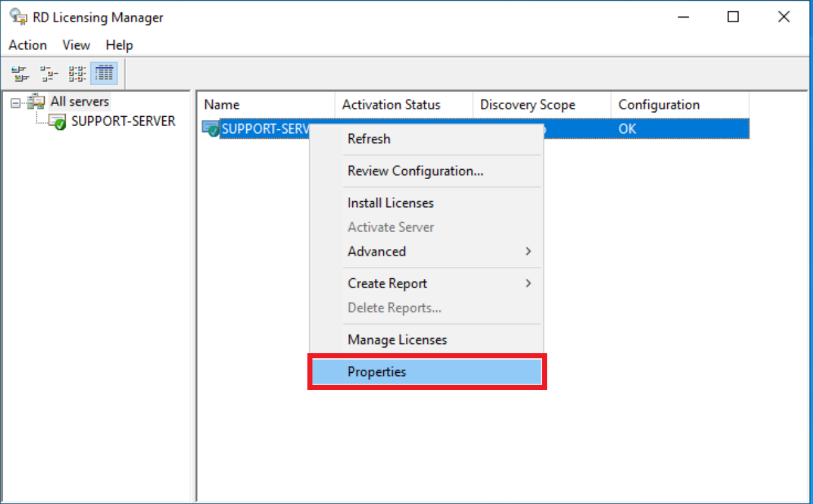Select All servers in the tree
The width and height of the screenshot is (813, 504).
point(80,102)
